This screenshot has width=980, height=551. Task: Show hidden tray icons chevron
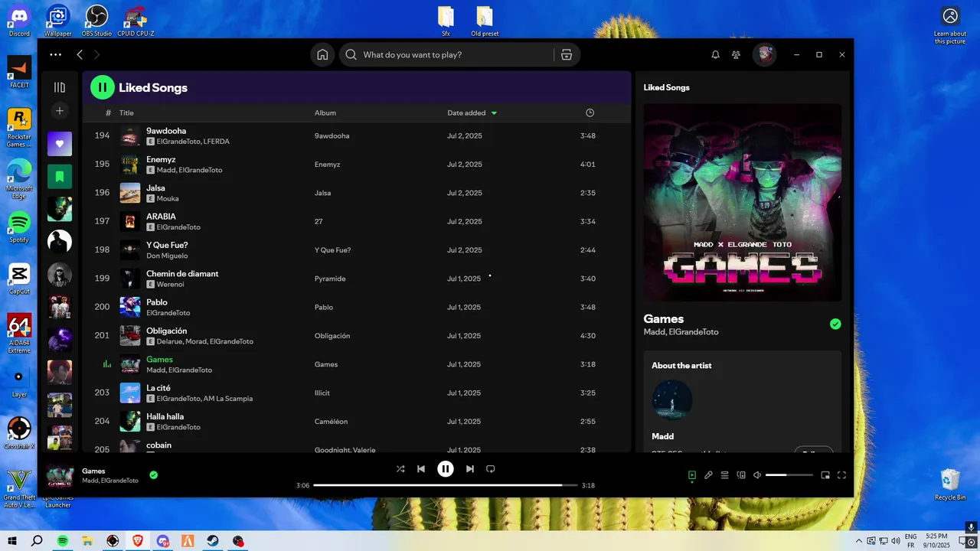(859, 541)
